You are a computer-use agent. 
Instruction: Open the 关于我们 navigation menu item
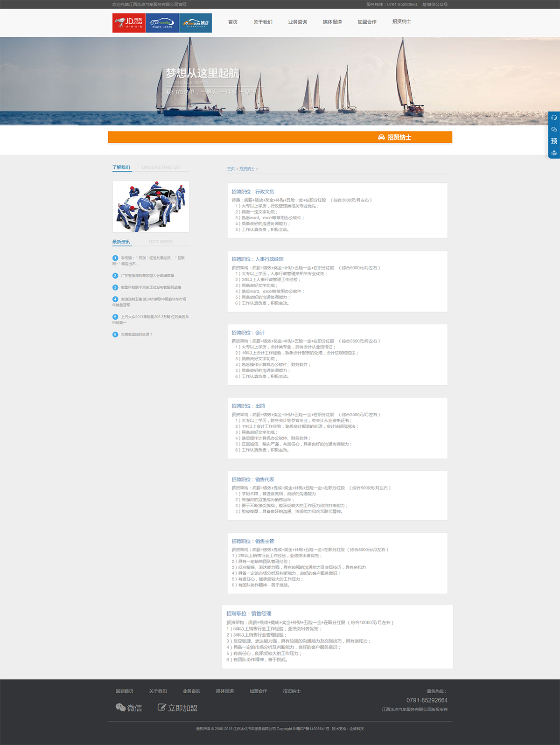coord(263,22)
